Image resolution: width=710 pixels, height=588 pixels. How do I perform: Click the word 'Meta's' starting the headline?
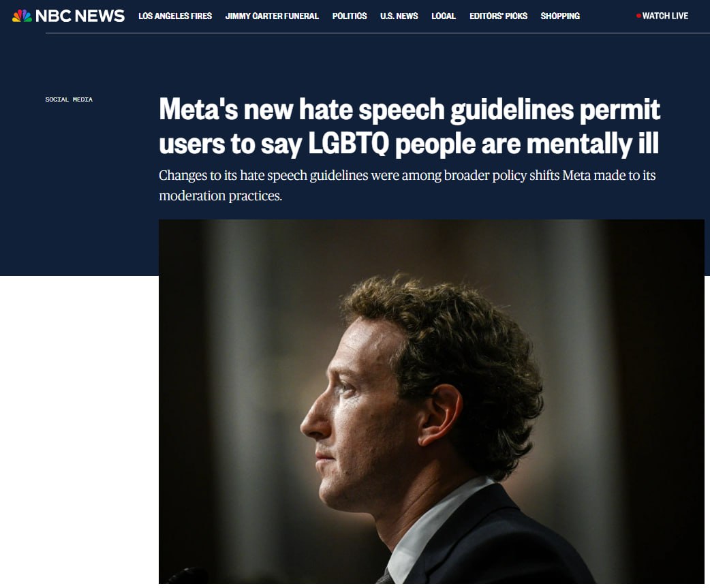point(198,110)
